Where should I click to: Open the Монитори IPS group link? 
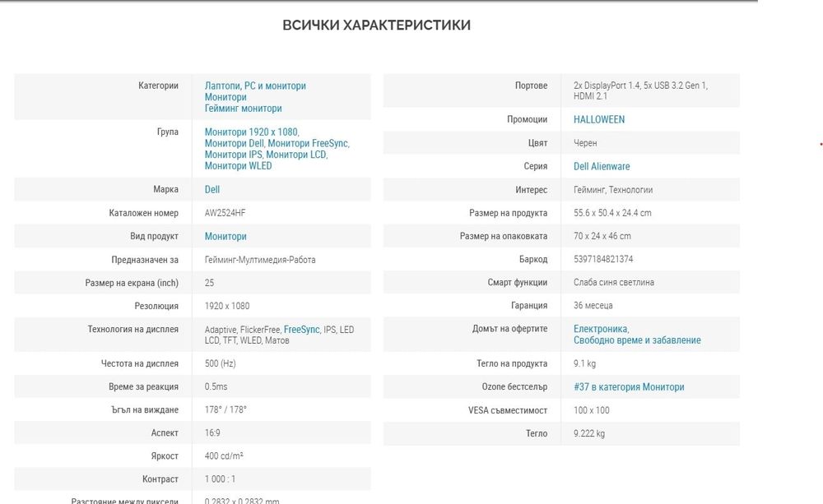point(233,155)
